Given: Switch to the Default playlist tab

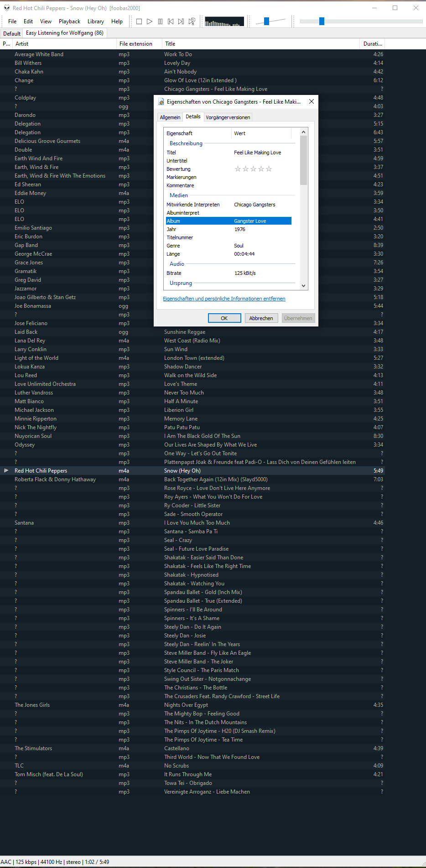Looking at the screenshot, I should tap(12, 33).
